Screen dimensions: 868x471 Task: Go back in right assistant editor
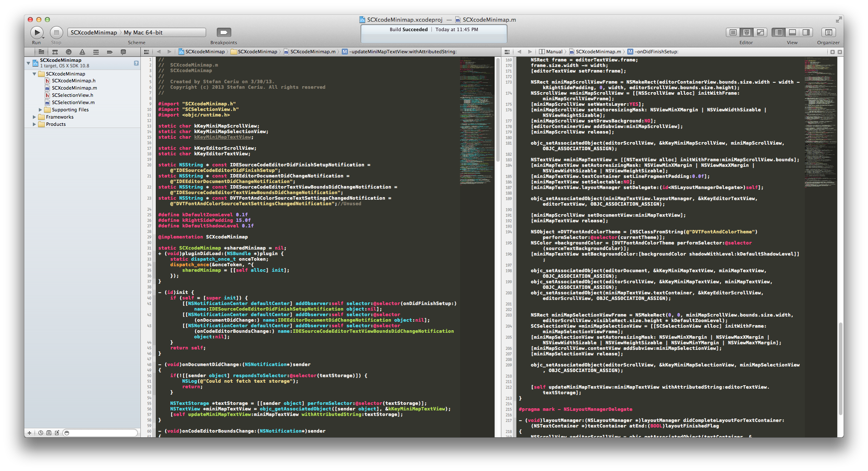(x=519, y=52)
